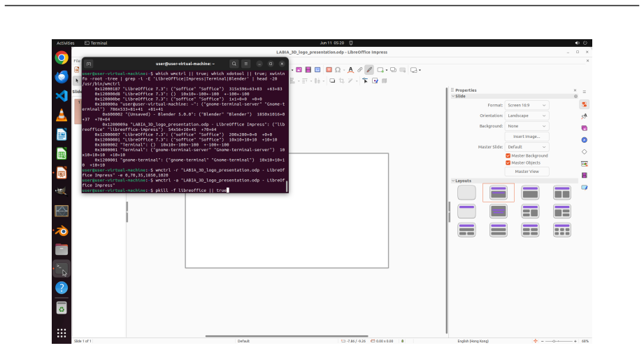Select Title, 6 Content layout thumbnail
644x348 pixels.
coord(562,230)
